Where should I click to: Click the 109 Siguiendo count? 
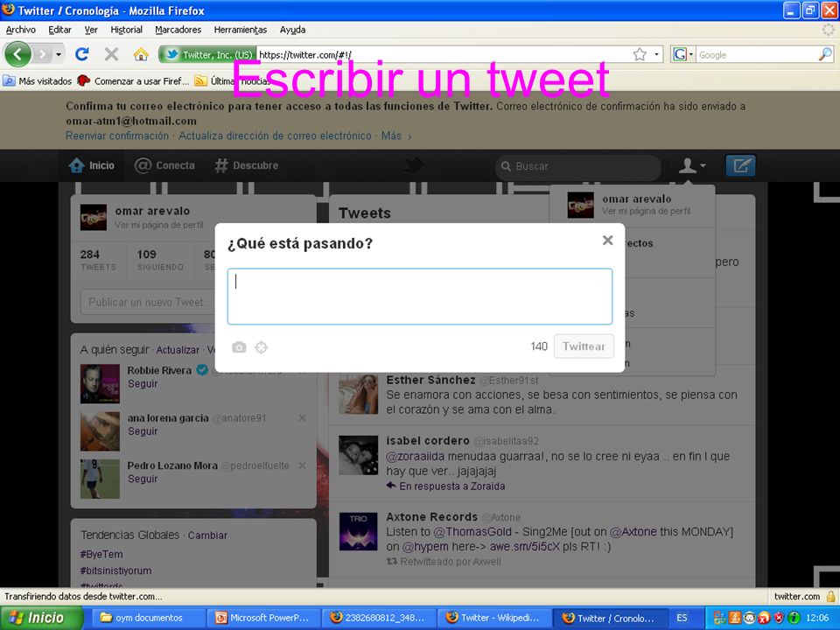coord(159,260)
